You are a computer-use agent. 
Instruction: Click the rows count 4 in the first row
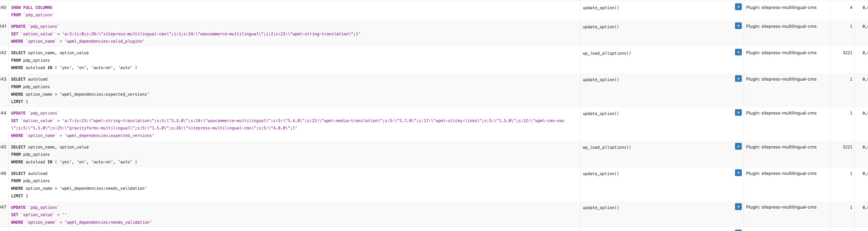[x=851, y=7]
